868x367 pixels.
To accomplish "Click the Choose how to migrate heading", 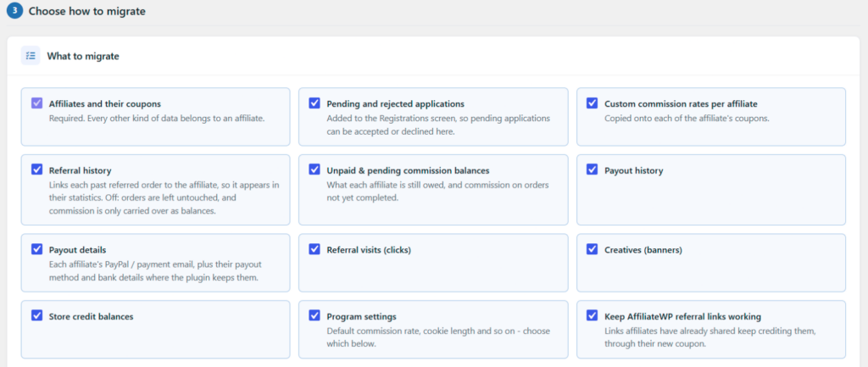I will (x=87, y=11).
